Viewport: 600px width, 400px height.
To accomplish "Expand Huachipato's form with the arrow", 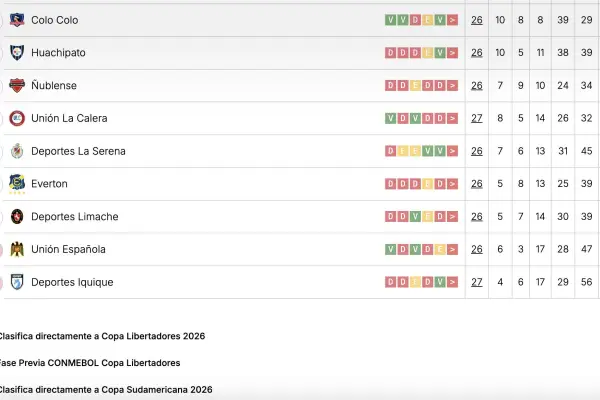I will (452, 52).
